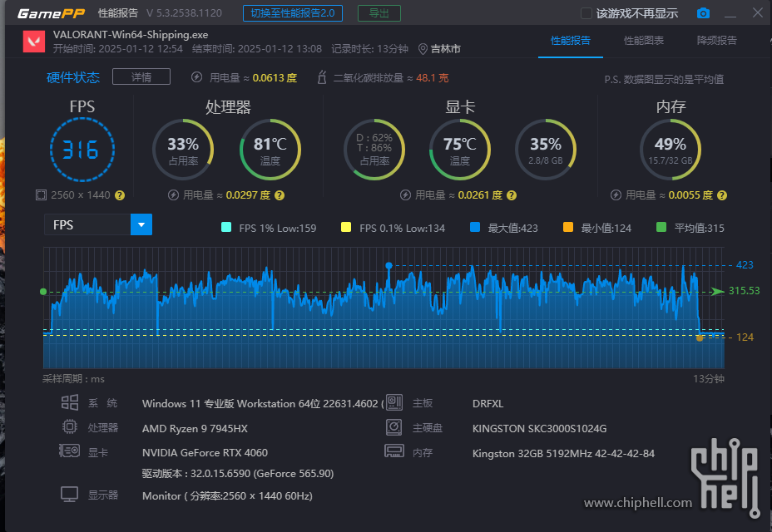Click the RAM icon beside 内存

(x=393, y=451)
